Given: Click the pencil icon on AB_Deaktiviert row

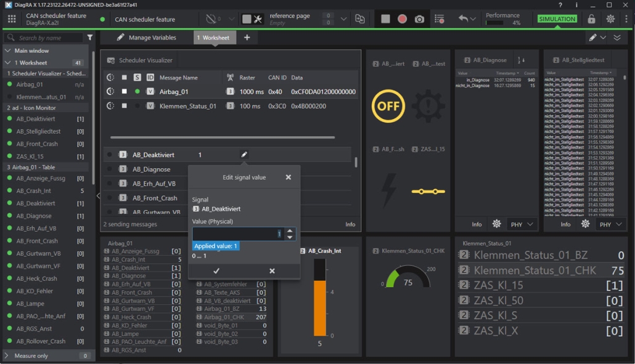Looking at the screenshot, I should pyautogui.click(x=244, y=155).
